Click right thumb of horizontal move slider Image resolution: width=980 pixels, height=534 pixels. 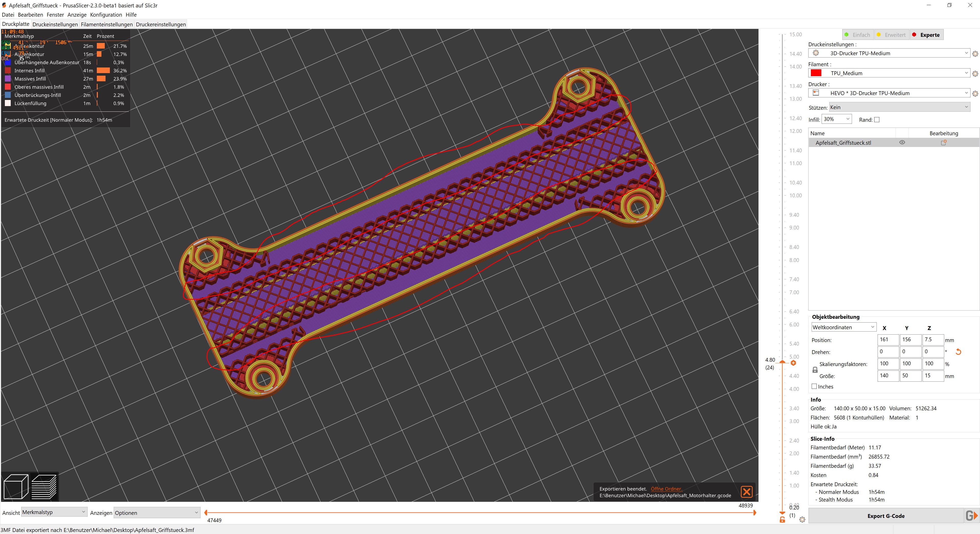pyautogui.click(x=754, y=513)
